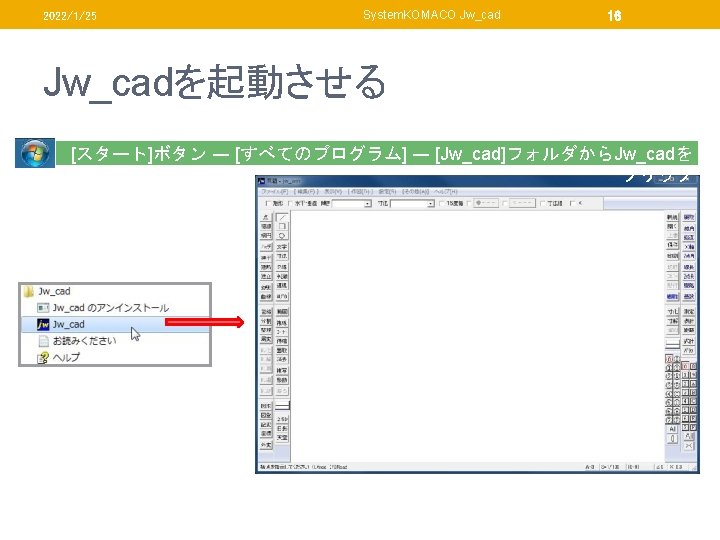Select the 寸法 dimension tool button
This screenshot has width=720, height=540.
282,256
